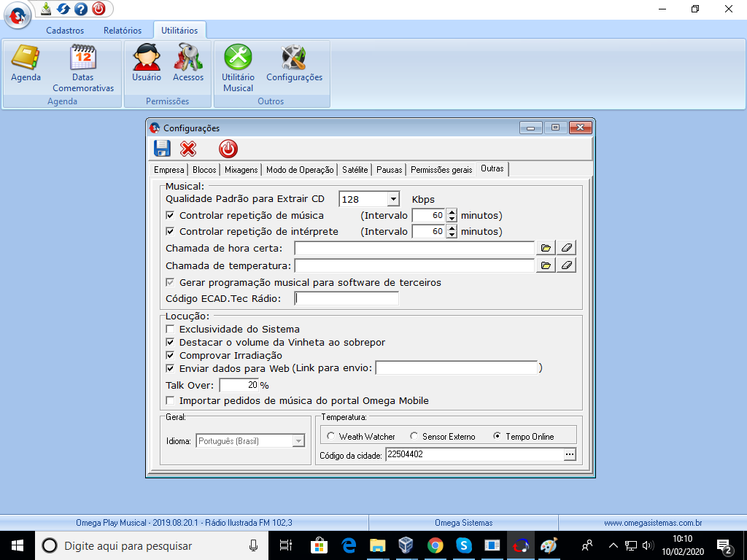Open the Idioma language dropdown
Viewport: 747px width, 560px height.
click(x=298, y=441)
